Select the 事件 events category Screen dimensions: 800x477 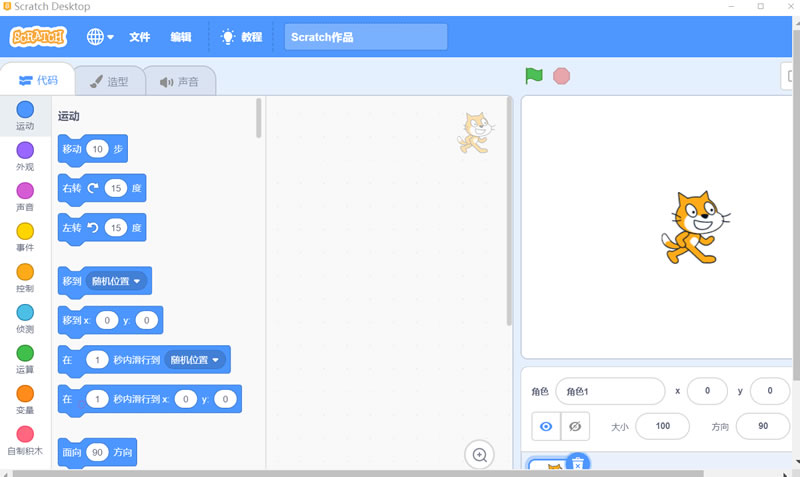[x=25, y=237]
